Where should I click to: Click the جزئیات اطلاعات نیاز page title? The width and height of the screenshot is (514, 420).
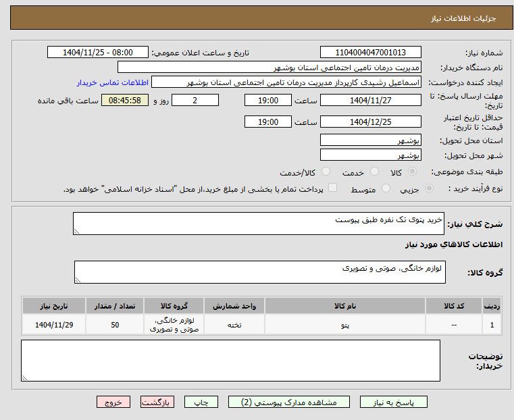click(x=463, y=18)
